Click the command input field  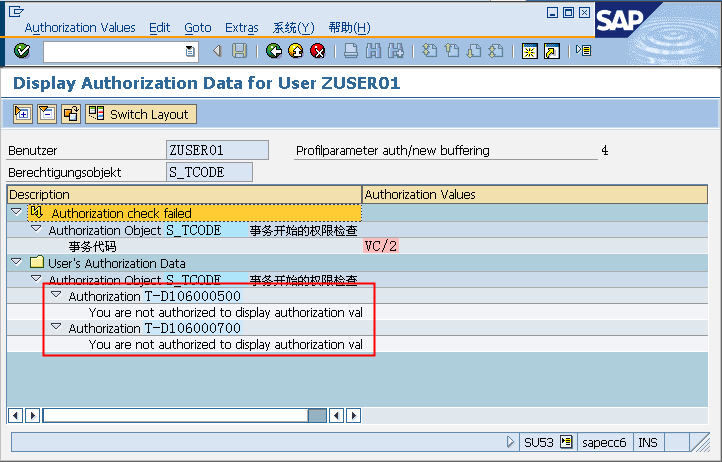tap(121, 52)
